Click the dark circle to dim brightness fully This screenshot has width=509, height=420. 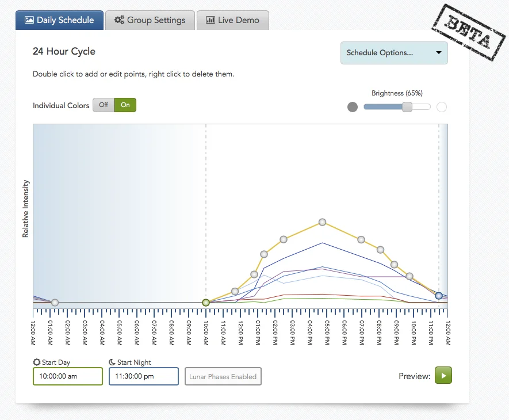point(353,107)
